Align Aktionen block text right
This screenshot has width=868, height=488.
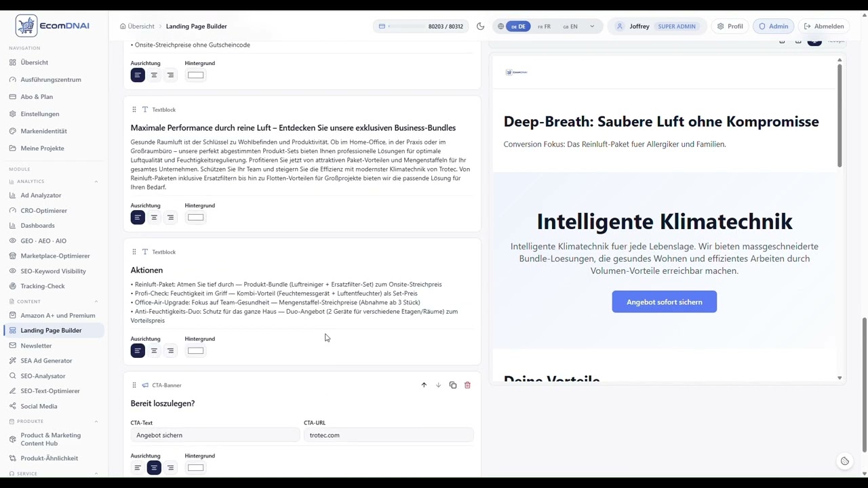pos(170,350)
